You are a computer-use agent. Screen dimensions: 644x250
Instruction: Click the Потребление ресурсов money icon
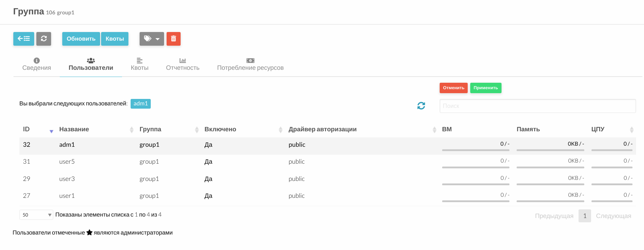pos(250,60)
